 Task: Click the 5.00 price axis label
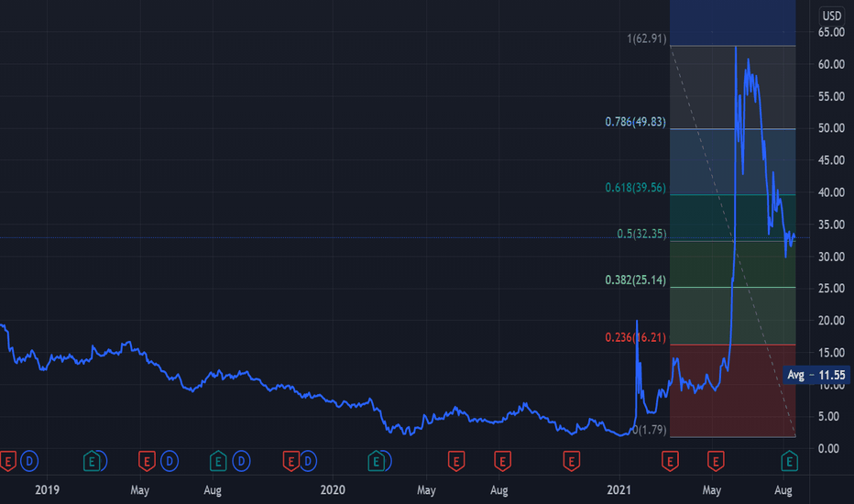click(828, 416)
